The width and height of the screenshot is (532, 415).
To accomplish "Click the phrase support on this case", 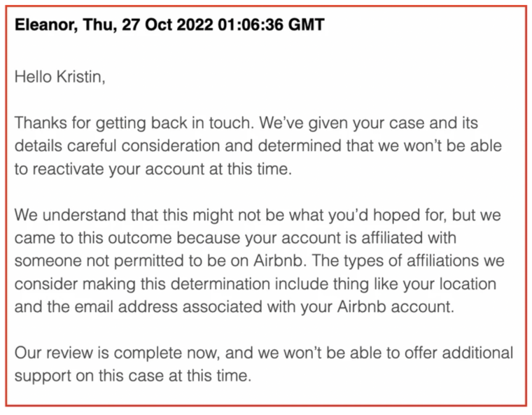I will tap(89, 376).
